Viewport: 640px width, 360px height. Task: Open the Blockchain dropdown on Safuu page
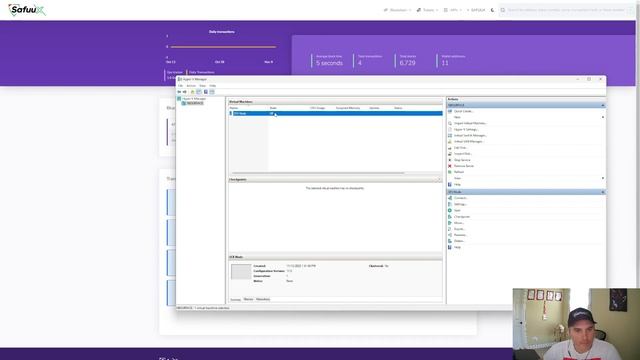pos(397,10)
